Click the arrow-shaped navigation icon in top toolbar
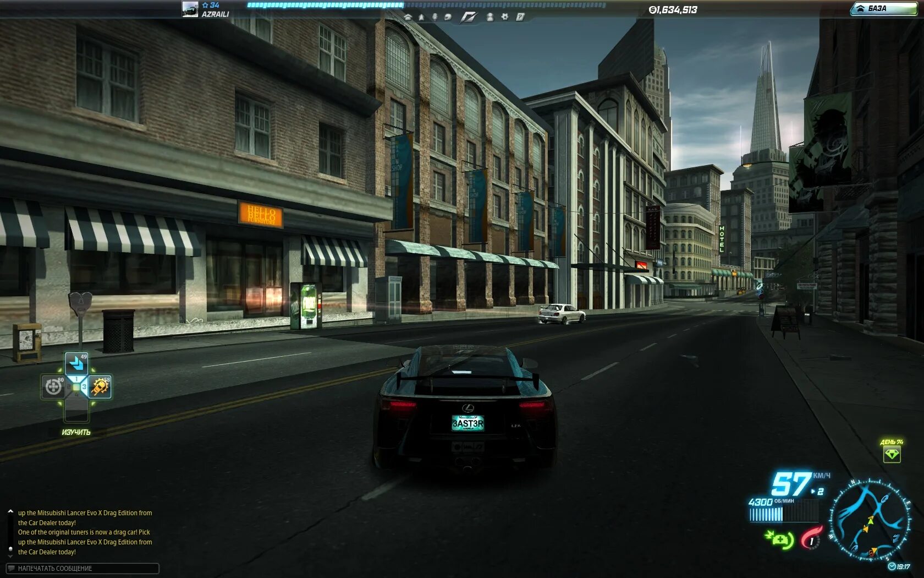 pyautogui.click(x=421, y=17)
